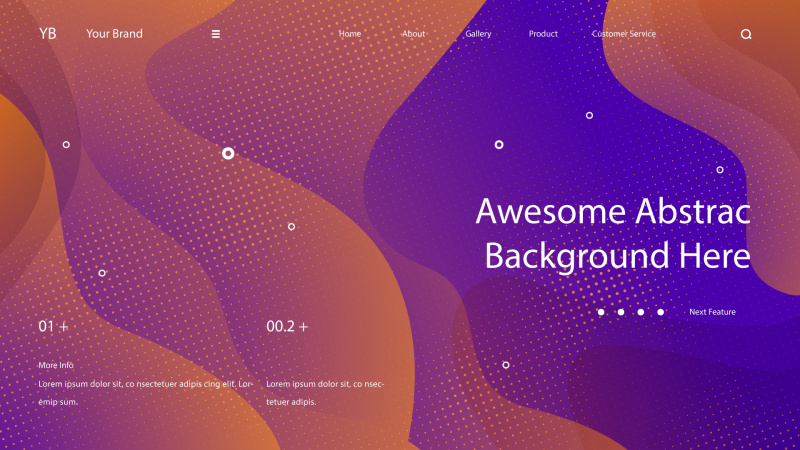This screenshot has width=800, height=450.
Task: Jump to the fourth slide dot
Action: tap(660, 312)
